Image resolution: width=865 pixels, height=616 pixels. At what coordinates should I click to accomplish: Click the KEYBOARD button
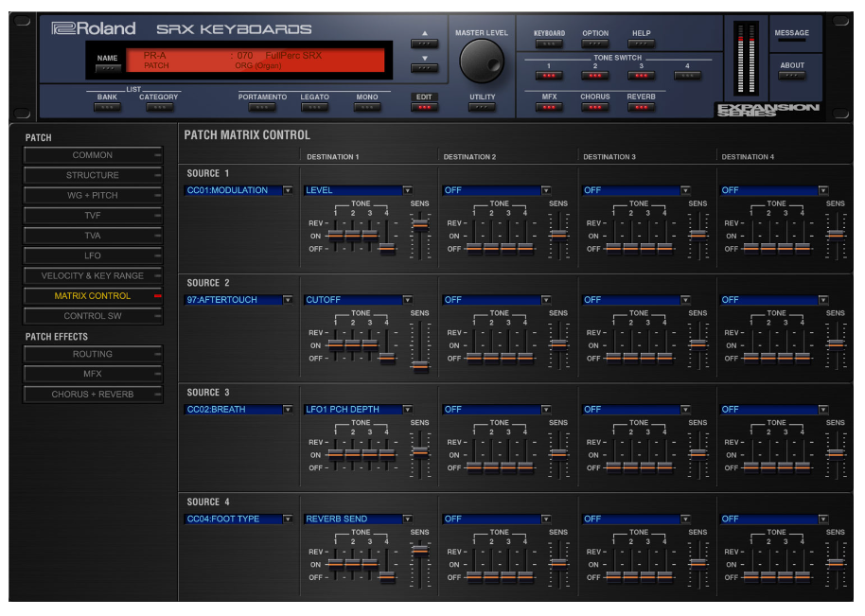(x=549, y=44)
